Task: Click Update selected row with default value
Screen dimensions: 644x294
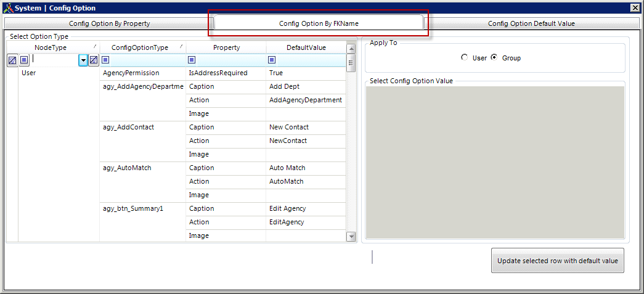Action: [x=557, y=260]
